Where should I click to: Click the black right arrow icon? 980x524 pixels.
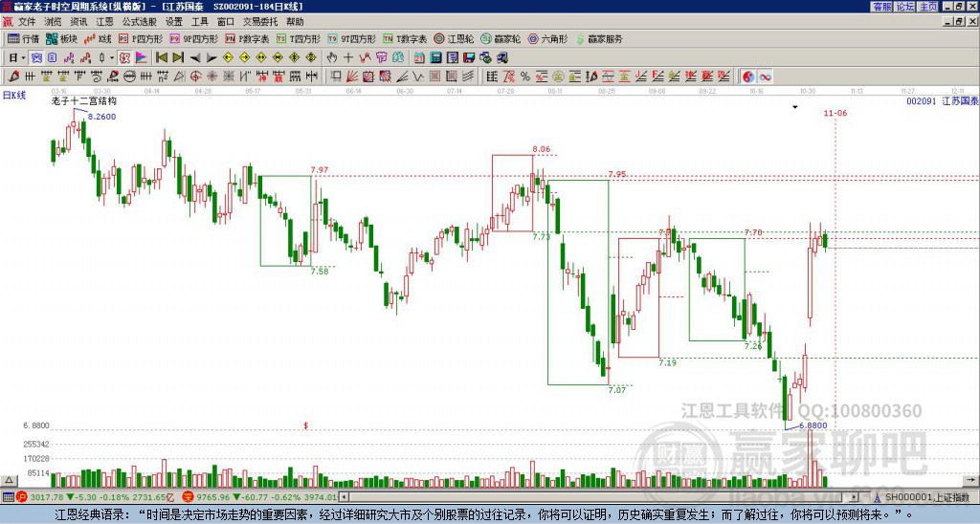pyautogui.click(x=212, y=58)
